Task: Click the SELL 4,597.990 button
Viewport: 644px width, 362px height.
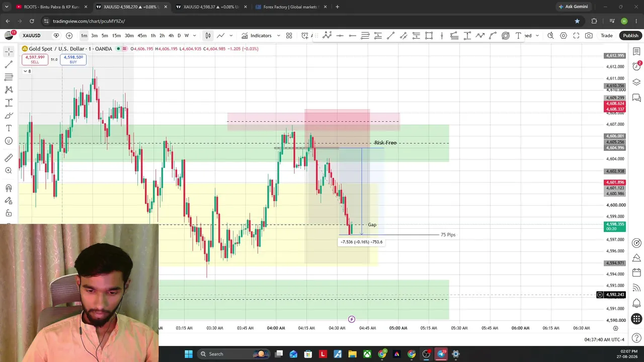Action: [35, 59]
